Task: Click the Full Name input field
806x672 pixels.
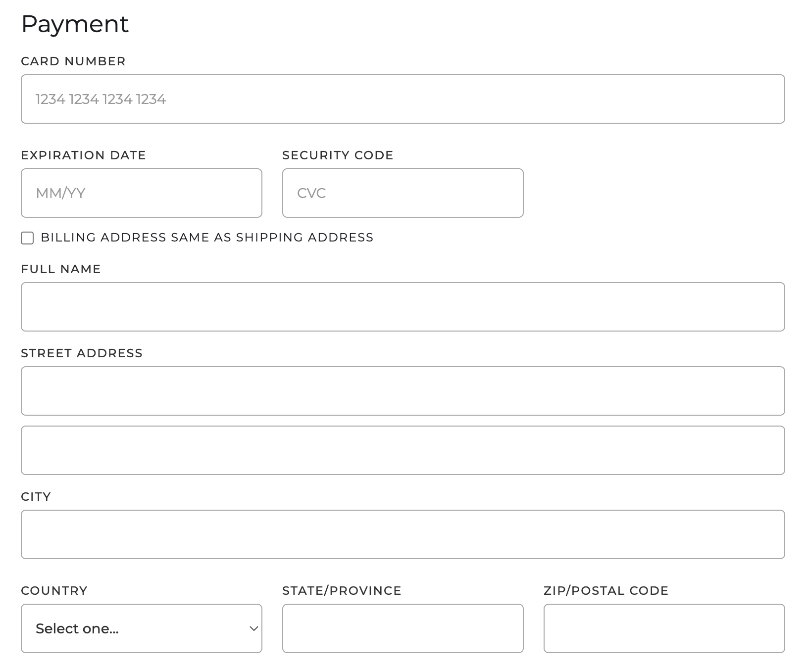Action: click(403, 307)
